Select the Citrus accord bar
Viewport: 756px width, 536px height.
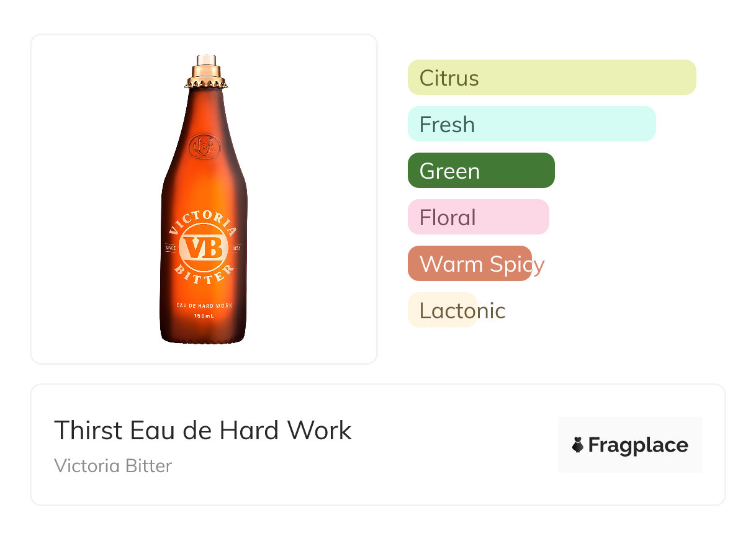pos(551,78)
